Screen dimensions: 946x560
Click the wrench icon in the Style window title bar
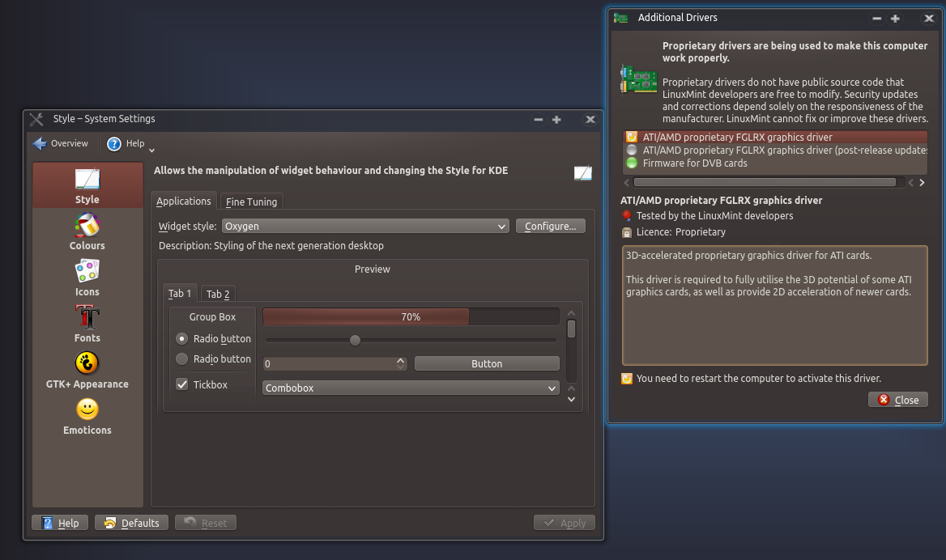pyautogui.click(x=36, y=119)
